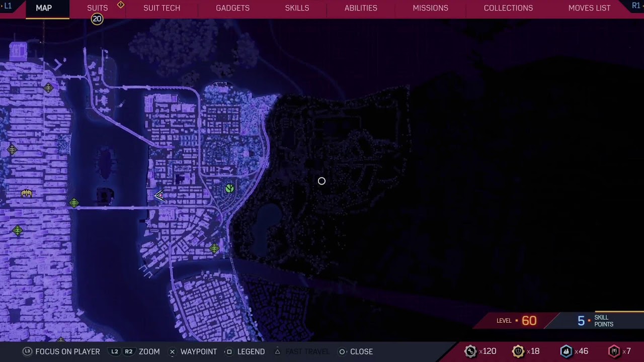This screenshot has height=362, width=644.
Task: Open the ABILITIES tab
Action: tap(361, 8)
